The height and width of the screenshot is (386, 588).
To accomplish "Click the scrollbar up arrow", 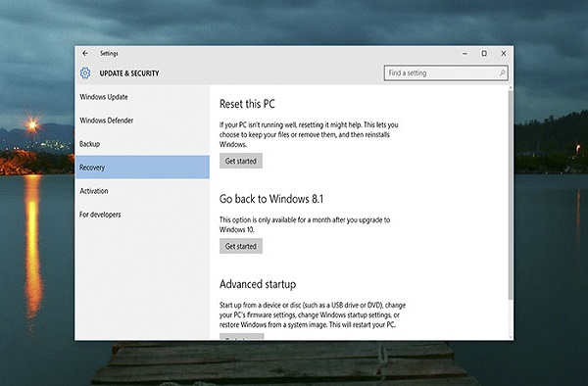I will click(510, 88).
